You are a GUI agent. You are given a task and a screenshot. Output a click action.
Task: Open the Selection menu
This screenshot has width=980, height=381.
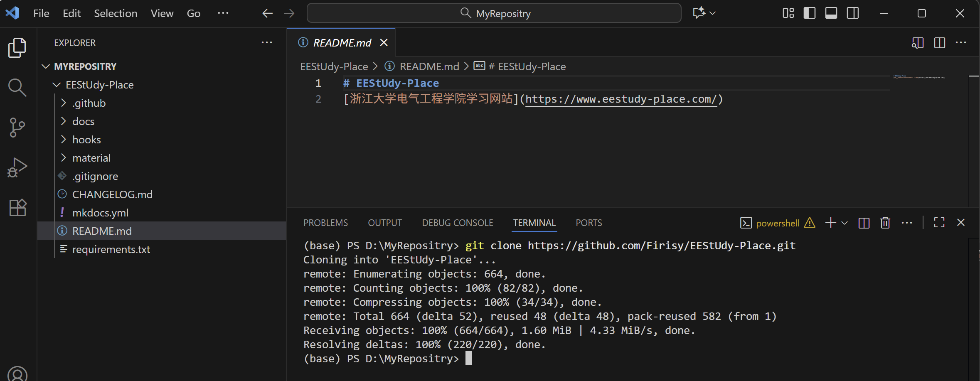(x=116, y=13)
